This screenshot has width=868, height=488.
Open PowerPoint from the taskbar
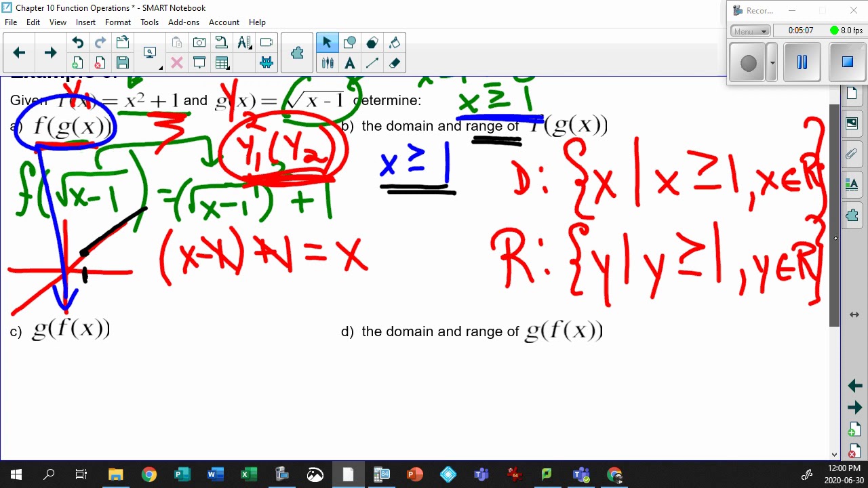click(415, 474)
